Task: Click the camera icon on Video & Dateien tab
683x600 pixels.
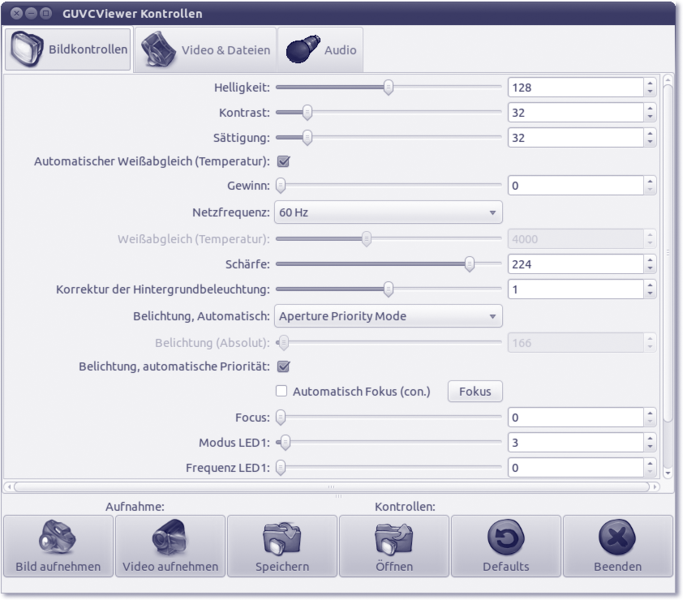Action: pos(159,49)
